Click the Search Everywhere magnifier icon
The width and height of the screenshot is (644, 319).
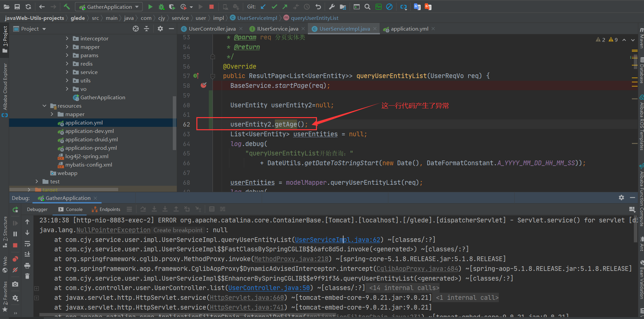[x=367, y=7]
